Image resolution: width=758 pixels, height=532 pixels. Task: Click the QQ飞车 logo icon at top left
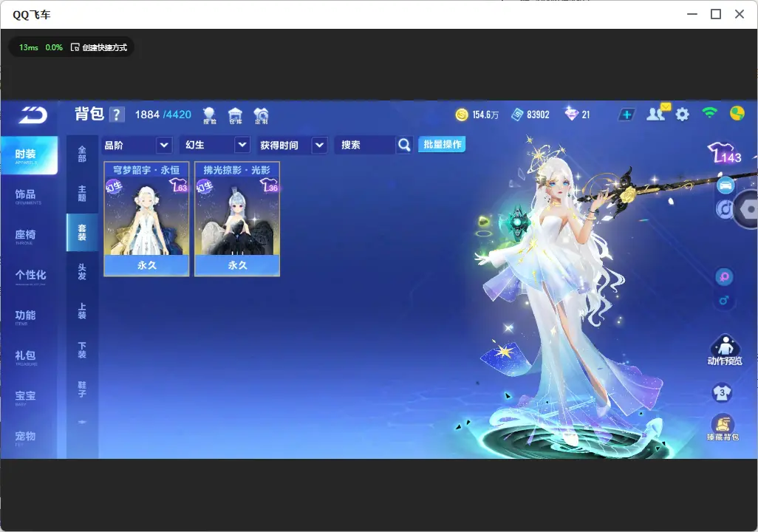point(33,115)
